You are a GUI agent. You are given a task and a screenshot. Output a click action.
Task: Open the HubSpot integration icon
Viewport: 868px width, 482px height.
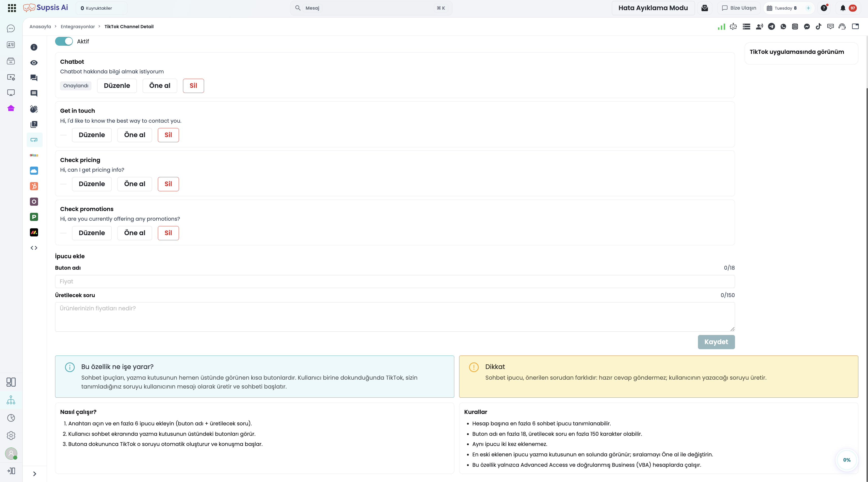click(x=34, y=186)
